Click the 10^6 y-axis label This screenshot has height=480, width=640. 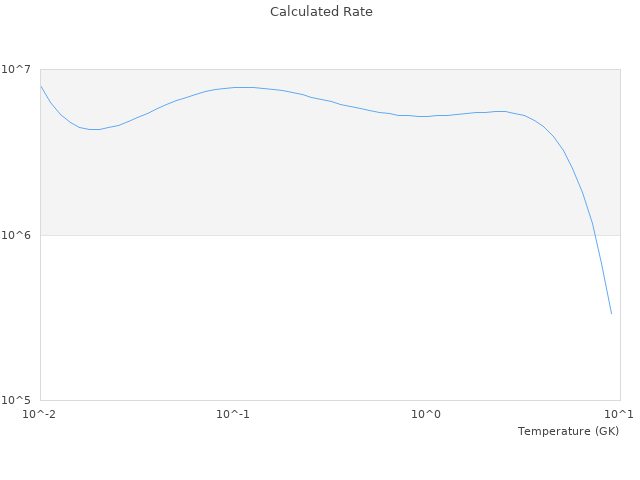pos(18,235)
